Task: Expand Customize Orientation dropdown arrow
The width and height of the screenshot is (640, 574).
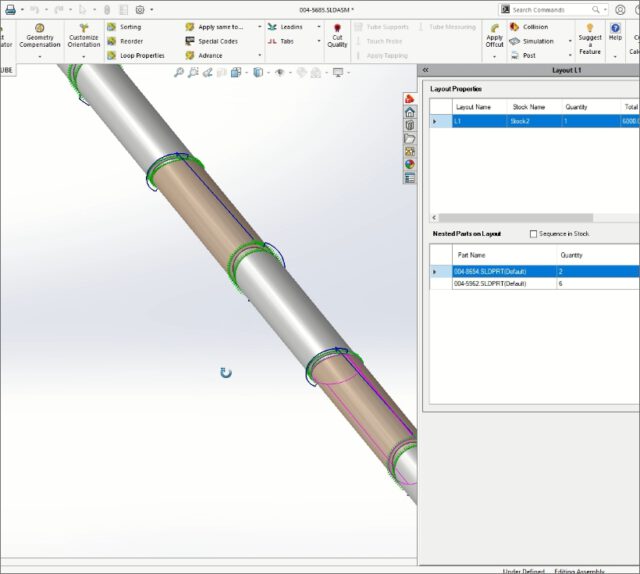Action: (84, 57)
